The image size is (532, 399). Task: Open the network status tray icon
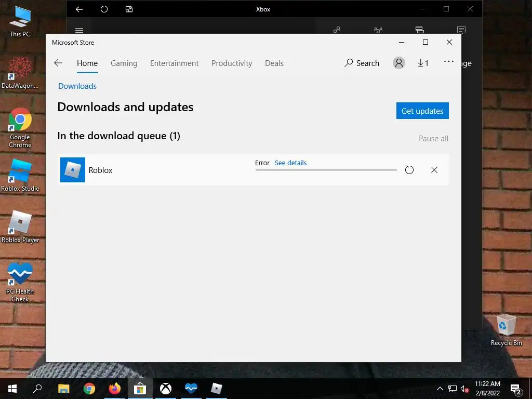[453, 389]
